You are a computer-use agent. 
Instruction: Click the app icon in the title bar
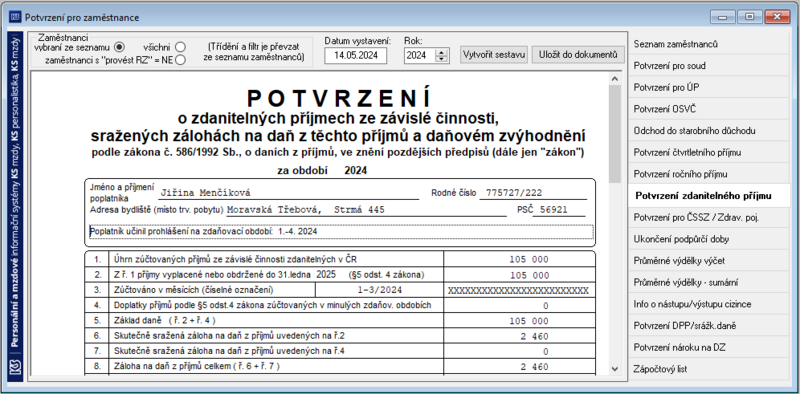(15, 17)
